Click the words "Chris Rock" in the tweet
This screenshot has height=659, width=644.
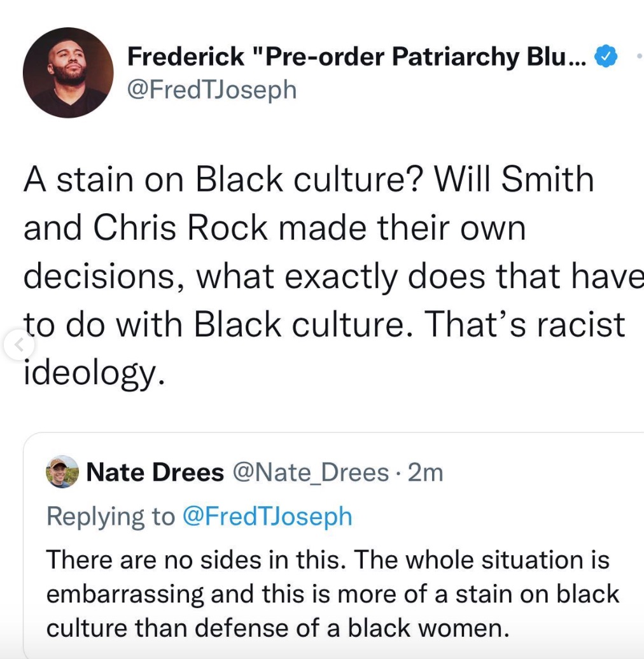[181, 228]
